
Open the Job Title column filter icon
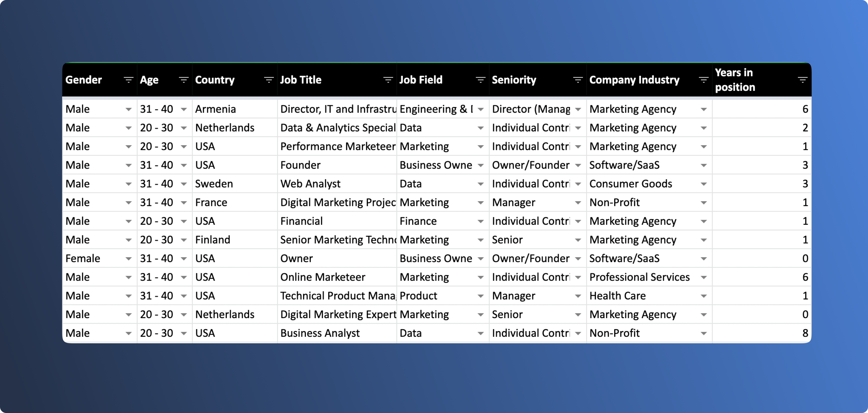tap(388, 80)
